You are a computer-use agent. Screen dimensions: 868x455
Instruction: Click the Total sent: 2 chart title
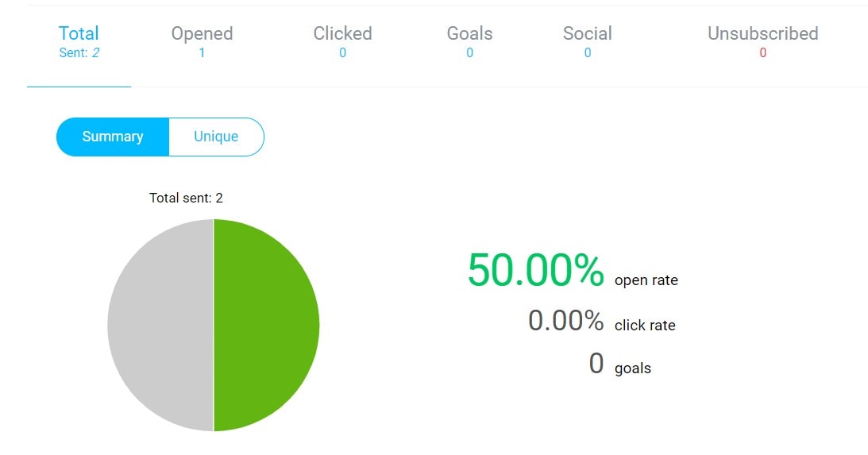[186, 199]
